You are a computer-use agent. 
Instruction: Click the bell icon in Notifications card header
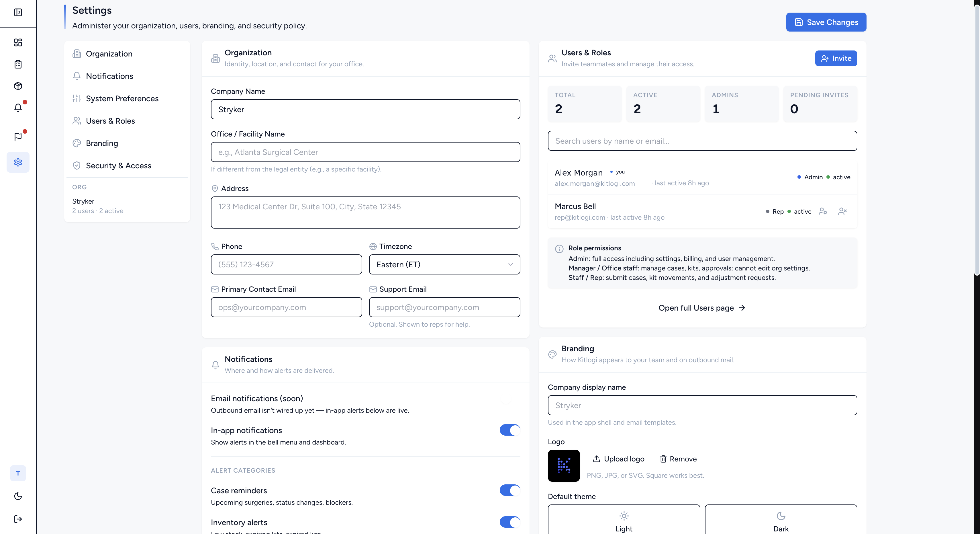(x=215, y=365)
